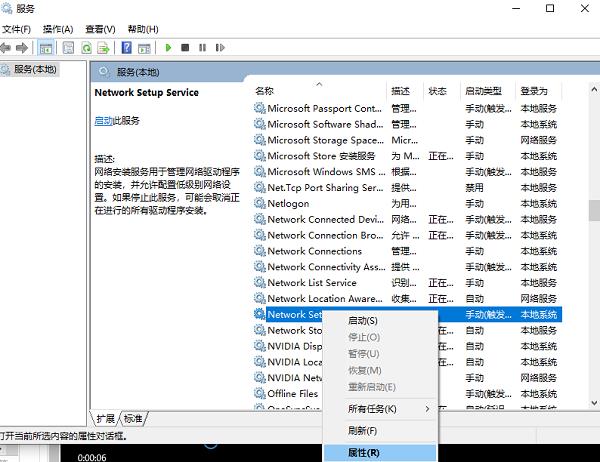Choose 属性(R) in the context menu
The image size is (600, 462).
pos(380,453)
